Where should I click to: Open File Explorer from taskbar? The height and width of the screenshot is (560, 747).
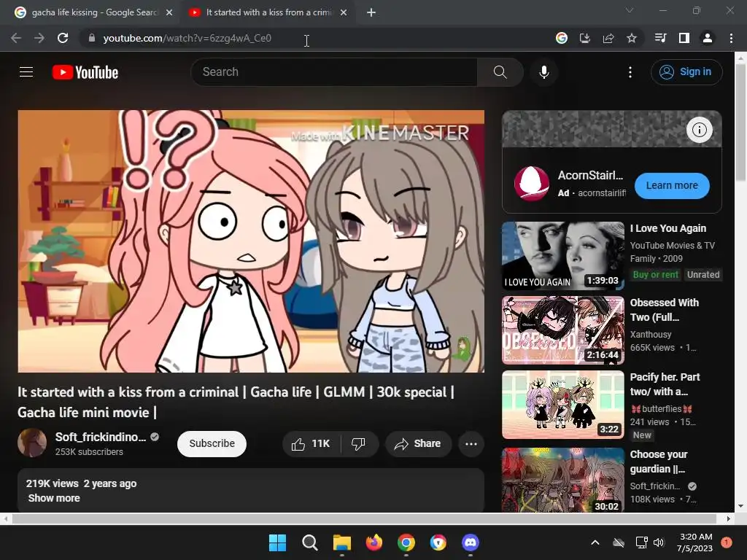click(x=341, y=542)
